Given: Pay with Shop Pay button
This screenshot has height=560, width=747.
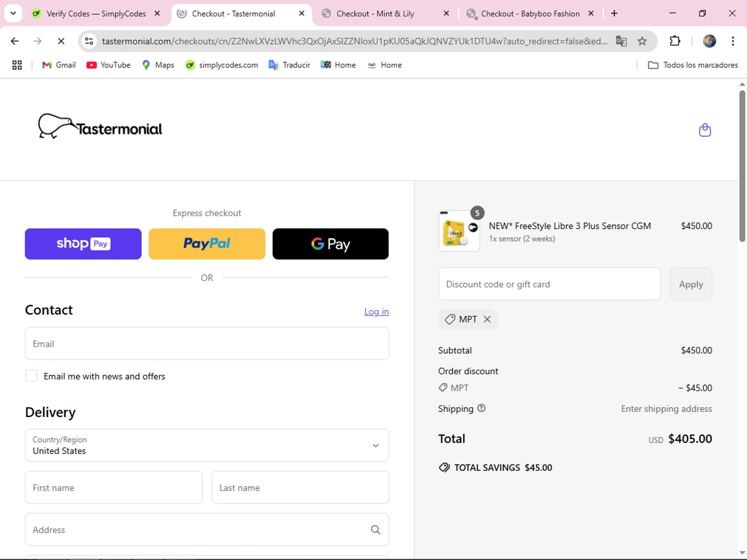Looking at the screenshot, I should tap(83, 244).
